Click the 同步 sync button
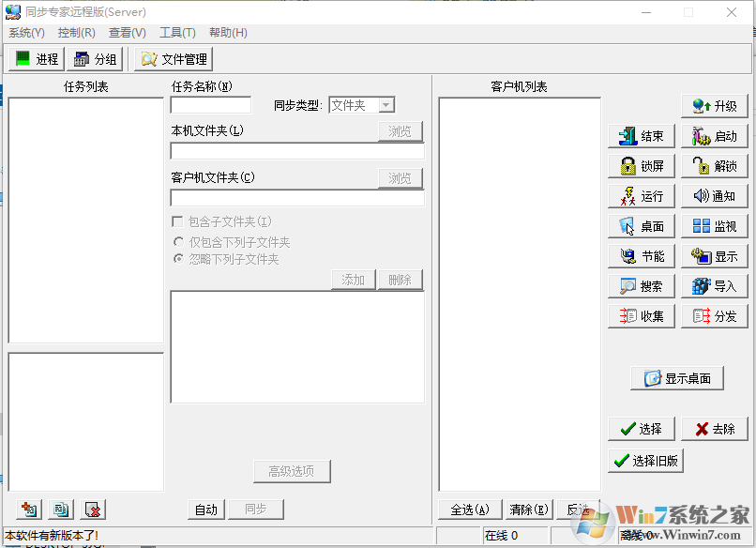756x548 pixels. pyautogui.click(x=255, y=510)
